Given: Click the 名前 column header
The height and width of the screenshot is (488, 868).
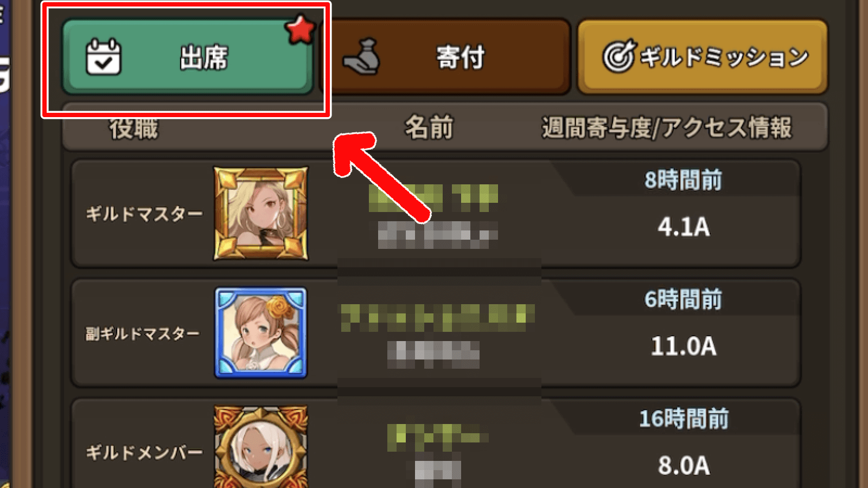Looking at the screenshot, I should click(x=429, y=129).
